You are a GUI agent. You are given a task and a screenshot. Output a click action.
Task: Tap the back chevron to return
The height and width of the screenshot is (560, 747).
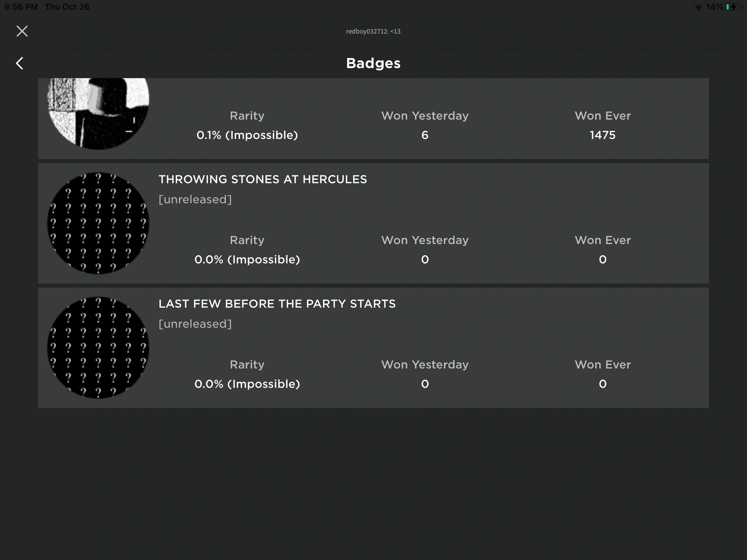[20, 63]
